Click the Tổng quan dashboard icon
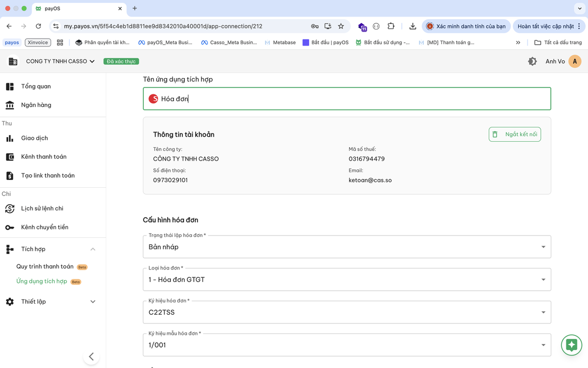Viewport: 588px width, 368px height. pos(10,86)
